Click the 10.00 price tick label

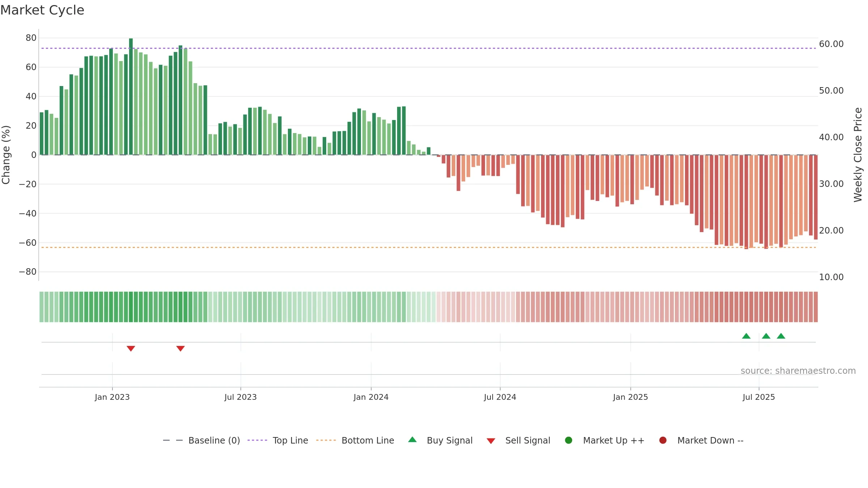coord(831,277)
